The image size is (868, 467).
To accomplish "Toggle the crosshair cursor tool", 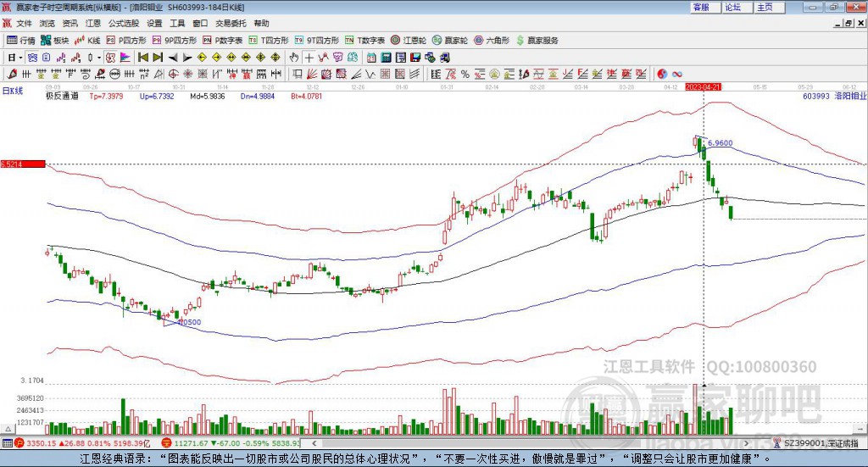I will (x=309, y=58).
